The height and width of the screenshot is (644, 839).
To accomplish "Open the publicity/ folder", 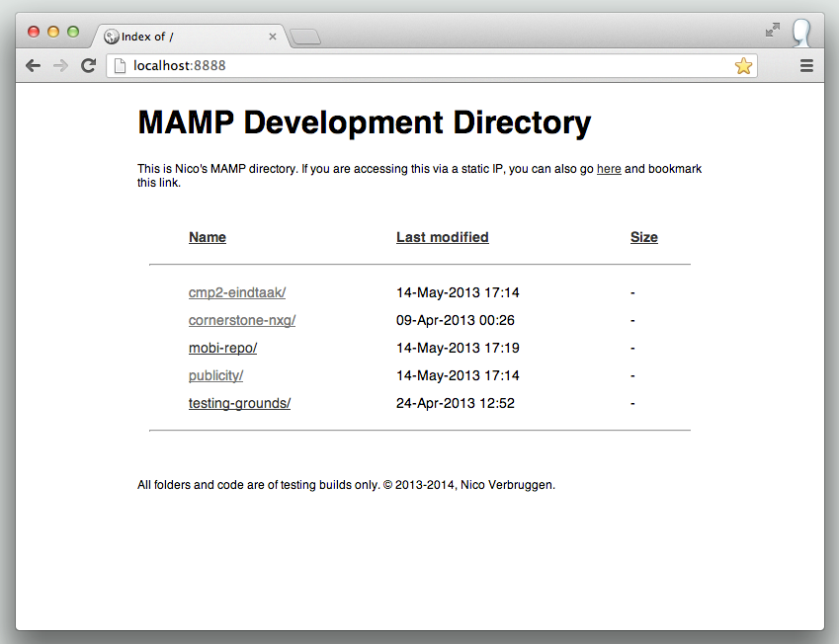I will (215, 375).
